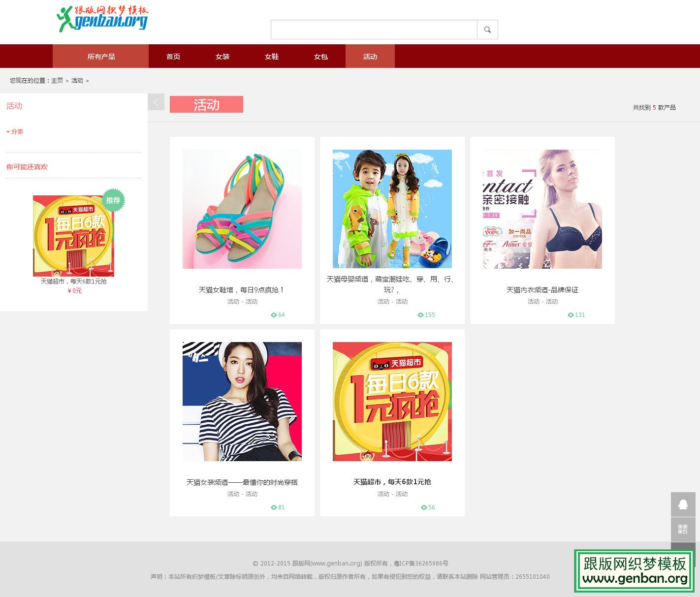The height and width of the screenshot is (597, 700).
Task: Open link 天猫女鞋馆，每日9点疯抢！
Action: click(242, 290)
